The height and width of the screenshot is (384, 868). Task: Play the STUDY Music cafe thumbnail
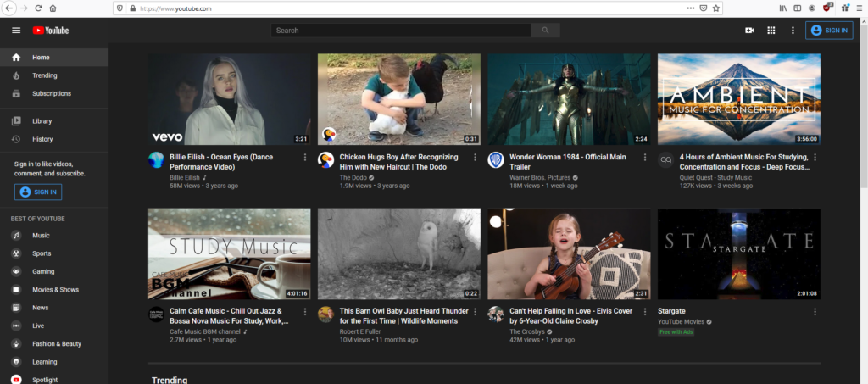pyautogui.click(x=229, y=254)
